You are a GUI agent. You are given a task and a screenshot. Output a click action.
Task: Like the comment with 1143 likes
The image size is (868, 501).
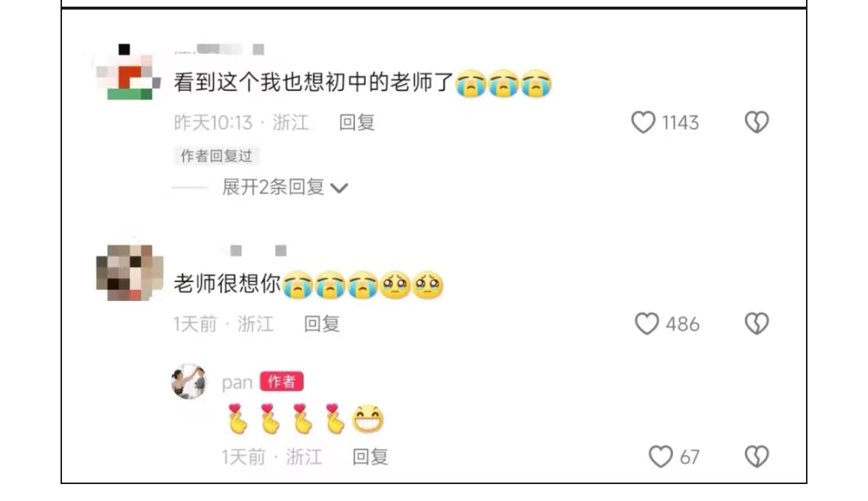(x=643, y=122)
